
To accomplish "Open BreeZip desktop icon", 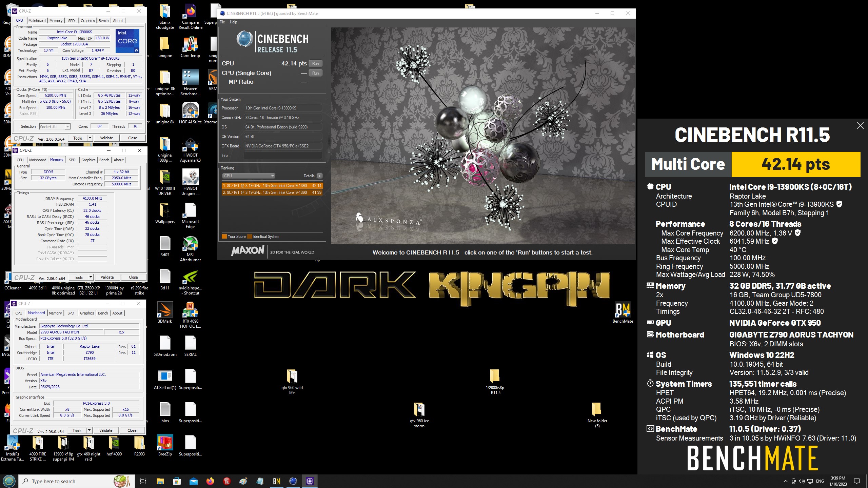I will coord(165,446).
